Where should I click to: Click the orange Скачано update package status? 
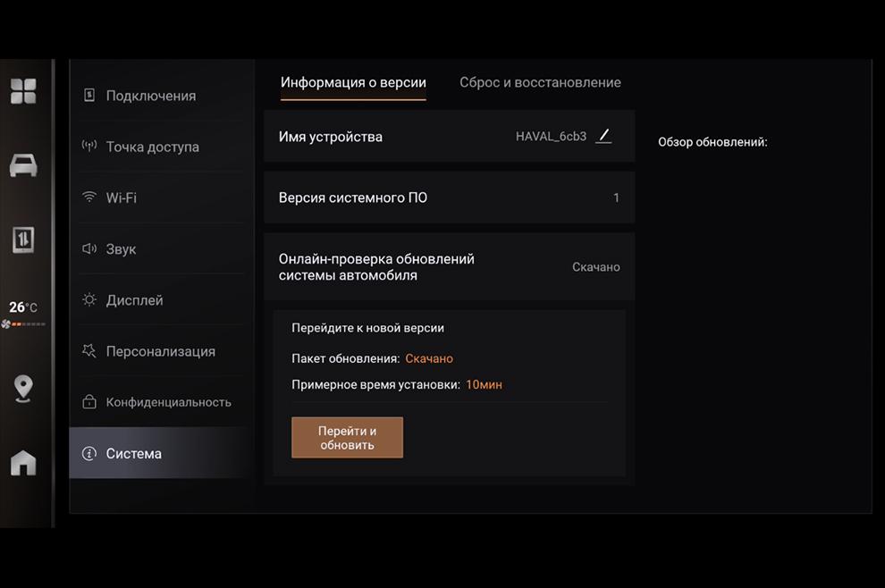point(429,358)
